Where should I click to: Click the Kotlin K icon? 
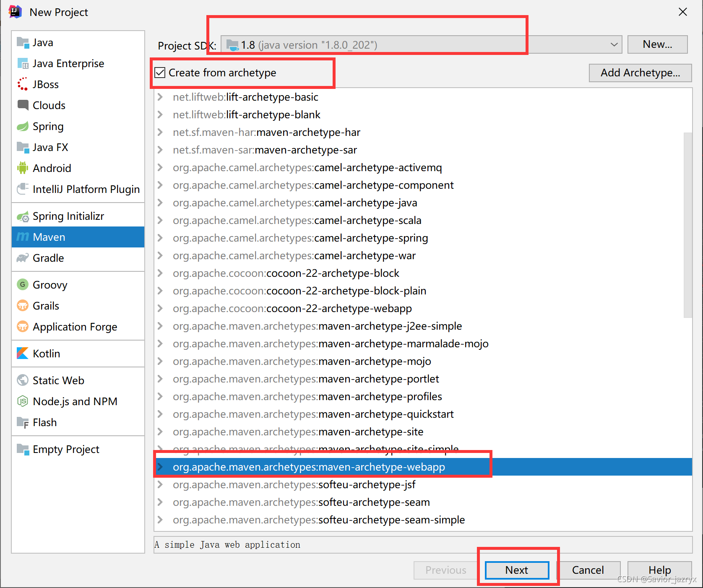23,353
